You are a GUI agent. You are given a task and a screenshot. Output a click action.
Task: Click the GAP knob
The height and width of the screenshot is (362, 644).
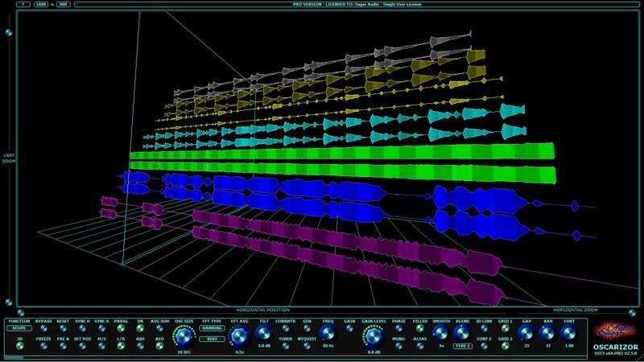click(526, 333)
